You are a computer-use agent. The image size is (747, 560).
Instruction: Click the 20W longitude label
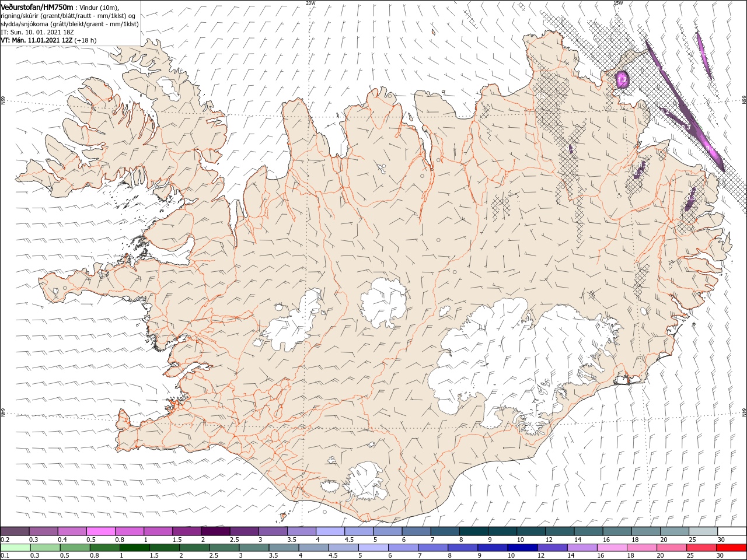(x=310, y=3)
